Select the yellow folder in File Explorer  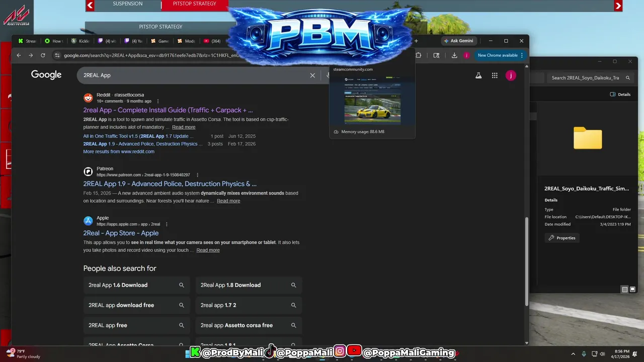pos(588,138)
